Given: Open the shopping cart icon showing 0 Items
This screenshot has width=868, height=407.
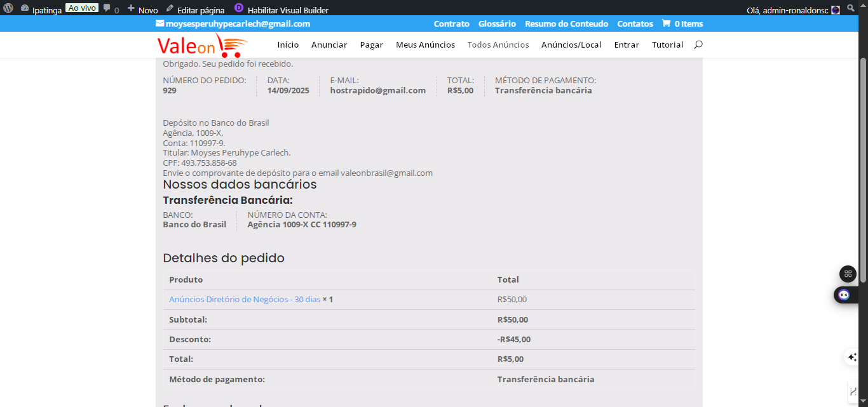Looking at the screenshot, I should [666, 23].
